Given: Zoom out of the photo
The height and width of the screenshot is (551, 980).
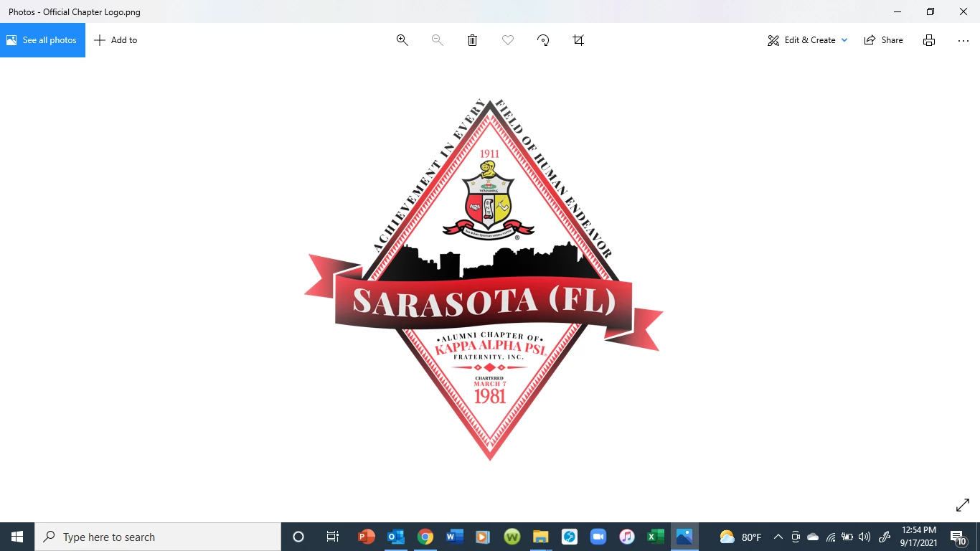Looking at the screenshot, I should tap(437, 40).
